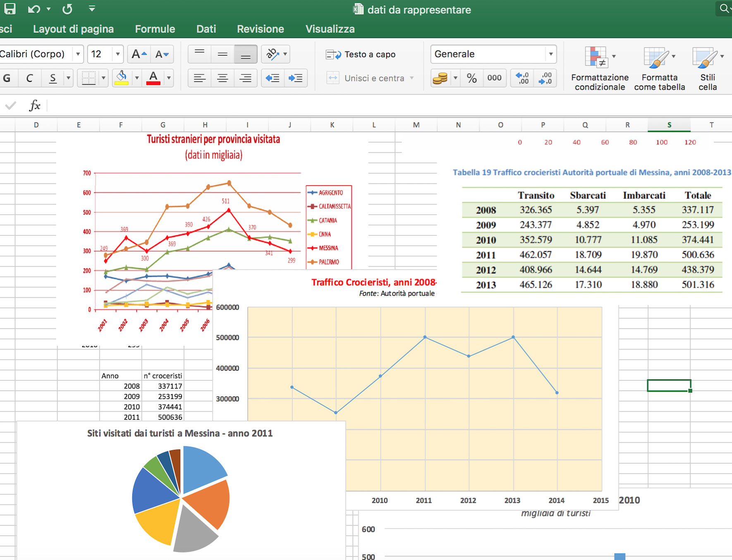Select the Traffico Crocieristi chart title
Screen dimensions: 732x560
(374, 282)
